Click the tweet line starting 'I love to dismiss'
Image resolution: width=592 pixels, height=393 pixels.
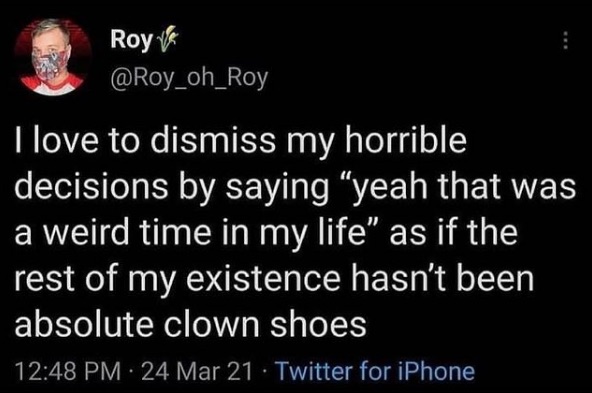[240, 142]
